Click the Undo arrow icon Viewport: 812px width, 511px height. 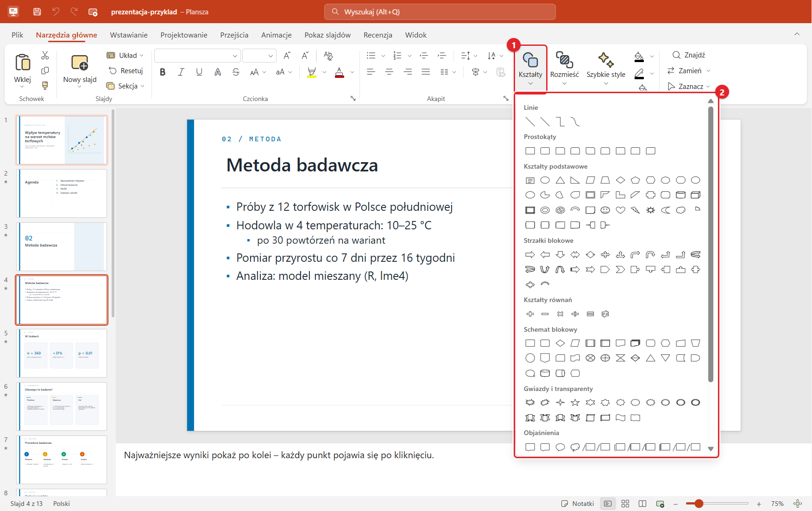(56, 12)
